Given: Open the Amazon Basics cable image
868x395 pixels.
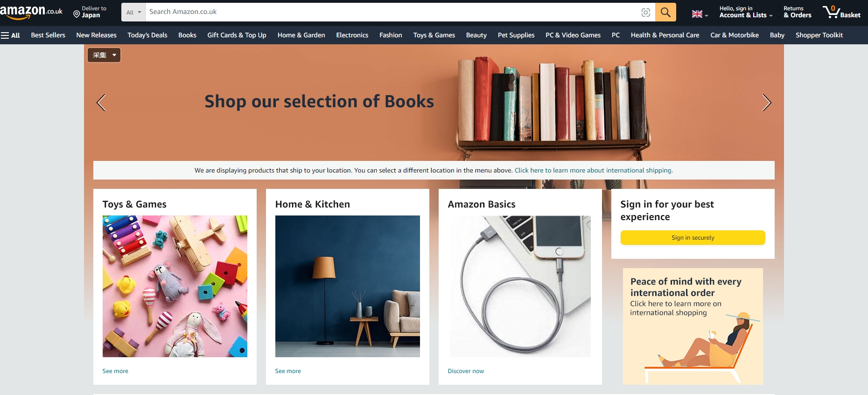Looking at the screenshot, I should click(x=520, y=286).
